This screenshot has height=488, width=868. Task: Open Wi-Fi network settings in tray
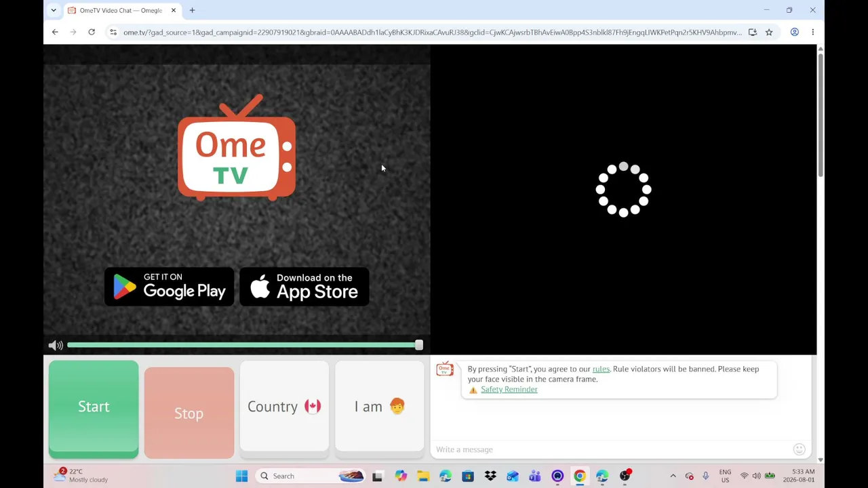click(x=745, y=476)
